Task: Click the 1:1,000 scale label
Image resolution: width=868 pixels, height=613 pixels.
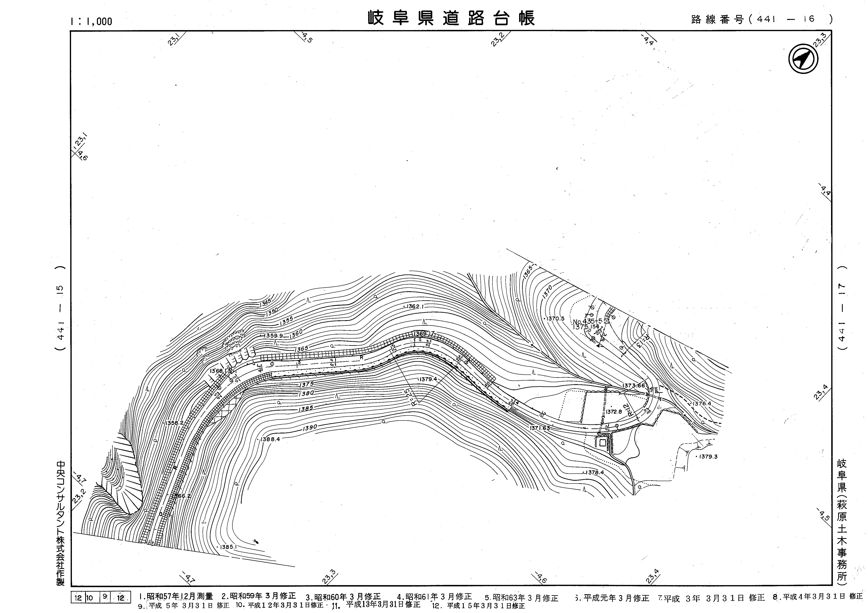Action: (91, 22)
